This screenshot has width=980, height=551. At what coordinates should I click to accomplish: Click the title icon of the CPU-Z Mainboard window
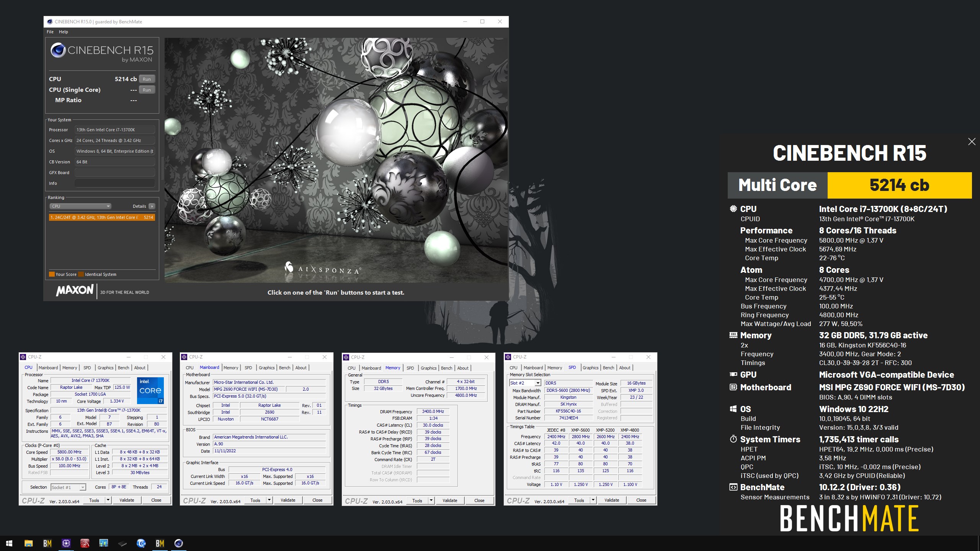[x=184, y=357]
